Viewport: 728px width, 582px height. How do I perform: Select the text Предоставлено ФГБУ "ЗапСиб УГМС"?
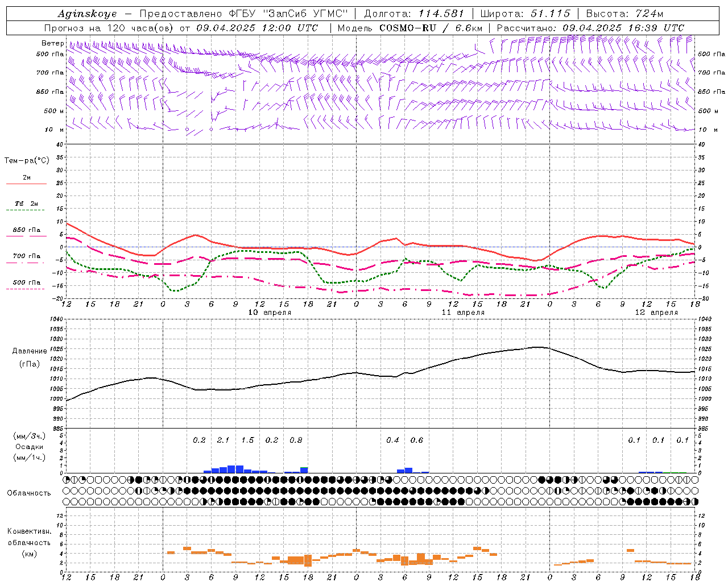(243, 14)
